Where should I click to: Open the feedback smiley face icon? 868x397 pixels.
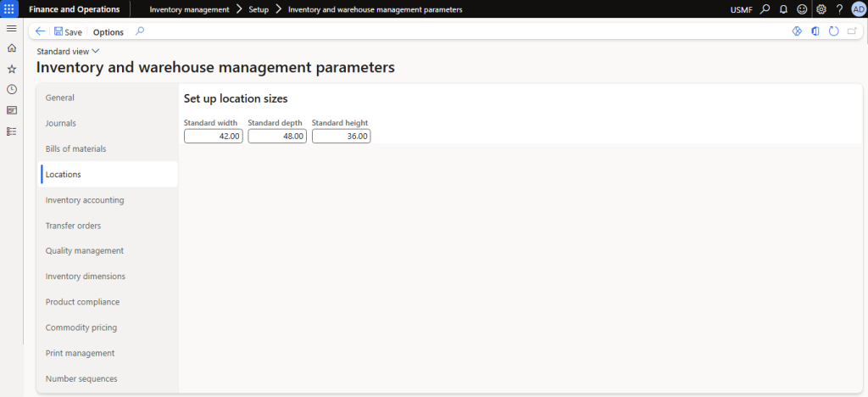[x=802, y=9]
